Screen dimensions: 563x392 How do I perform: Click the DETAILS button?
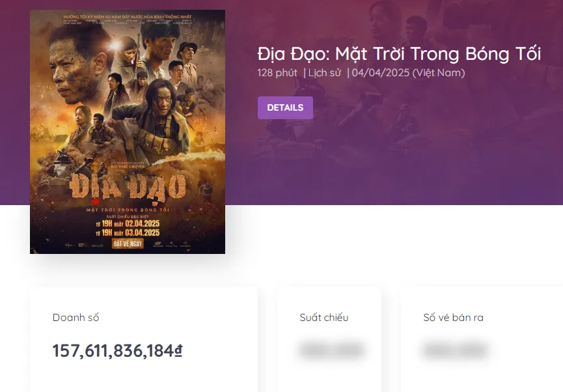[x=285, y=107]
